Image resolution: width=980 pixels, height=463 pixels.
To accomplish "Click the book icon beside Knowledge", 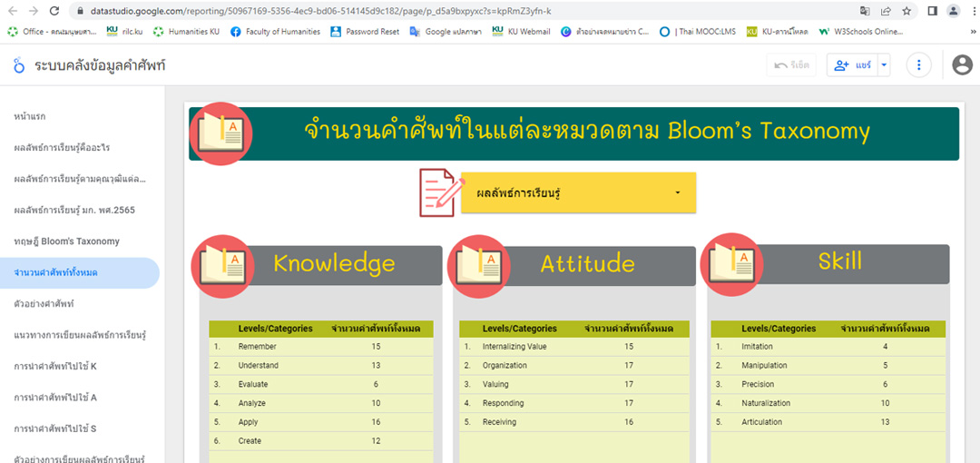I will click(x=222, y=267).
